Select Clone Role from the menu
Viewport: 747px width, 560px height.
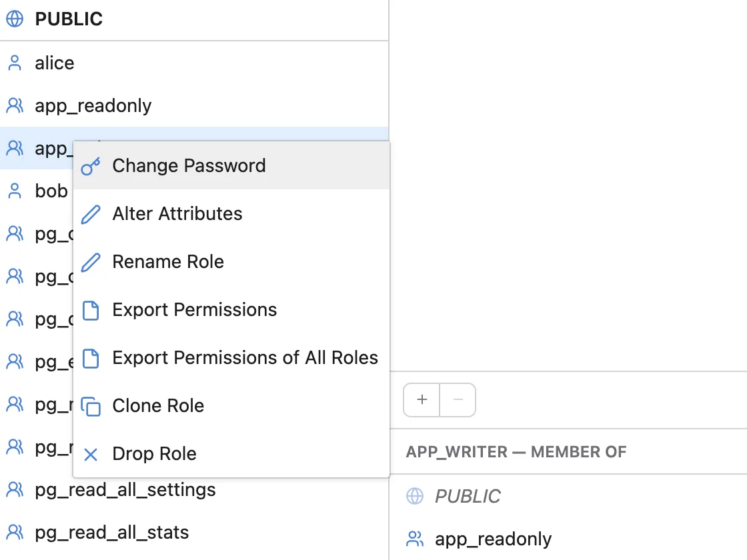coord(231,406)
